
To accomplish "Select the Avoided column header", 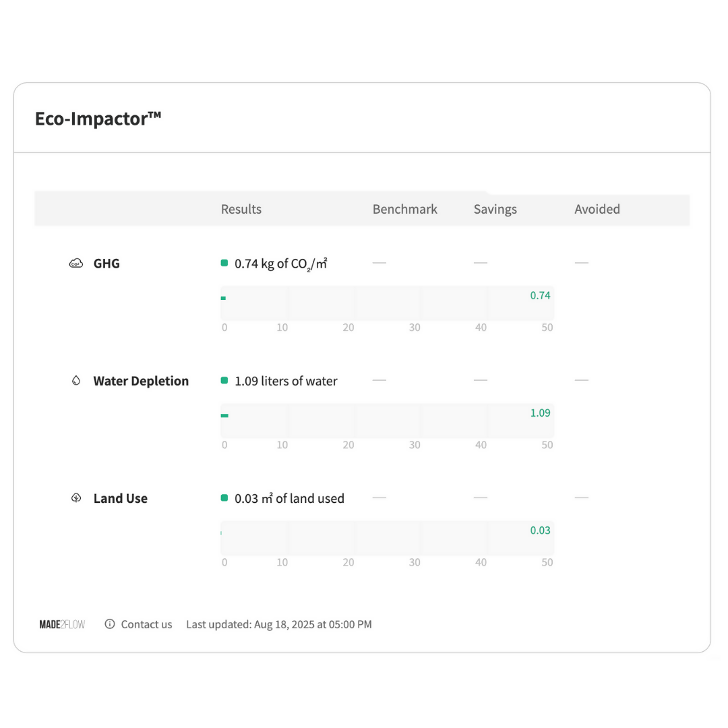I will pyautogui.click(x=597, y=210).
